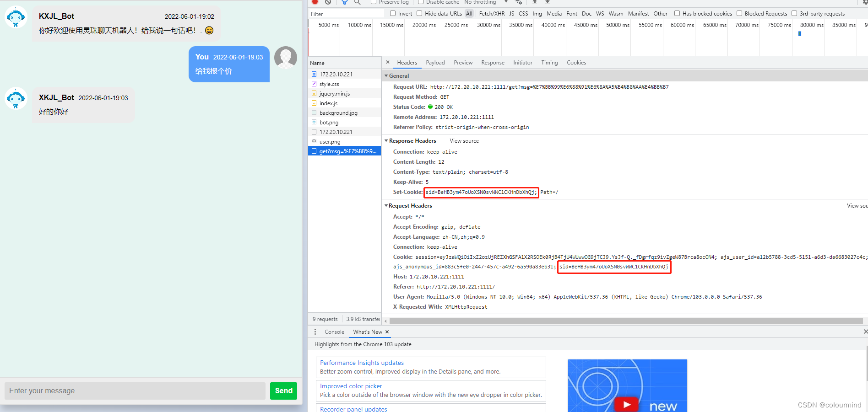868x412 pixels.
Task: Open Improved color picker link
Action: [x=351, y=386]
